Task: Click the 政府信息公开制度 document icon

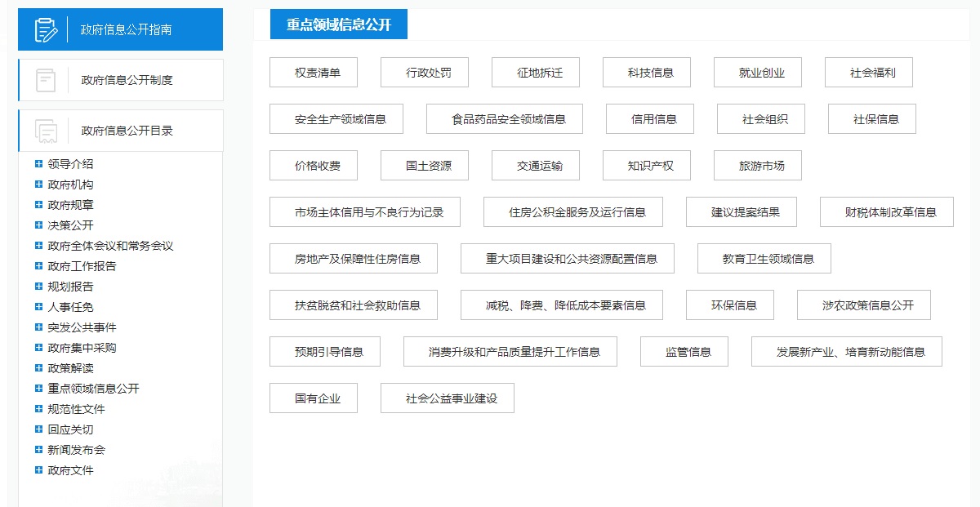Action: tap(46, 80)
